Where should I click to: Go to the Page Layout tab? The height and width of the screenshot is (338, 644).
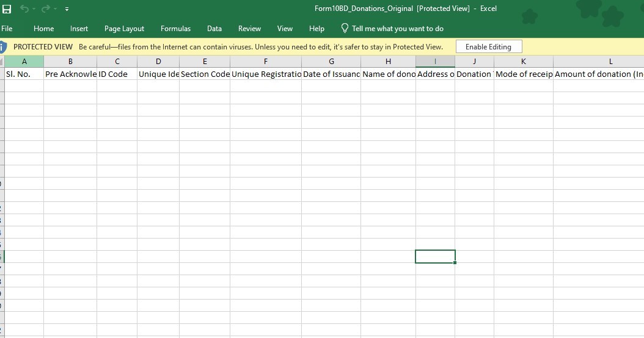pyautogui.click(x=124, y=28)
